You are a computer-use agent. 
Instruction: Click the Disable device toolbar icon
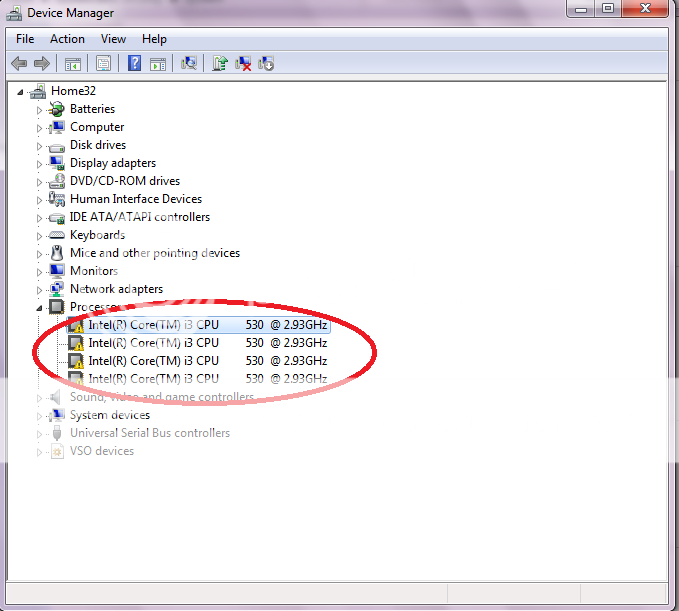click(x=266, y=63)
